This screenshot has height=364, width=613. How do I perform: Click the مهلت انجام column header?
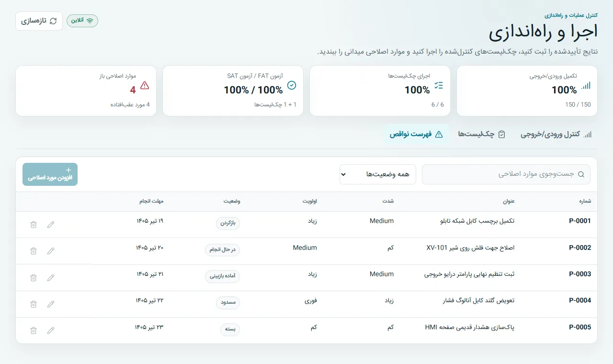(151, 201)
